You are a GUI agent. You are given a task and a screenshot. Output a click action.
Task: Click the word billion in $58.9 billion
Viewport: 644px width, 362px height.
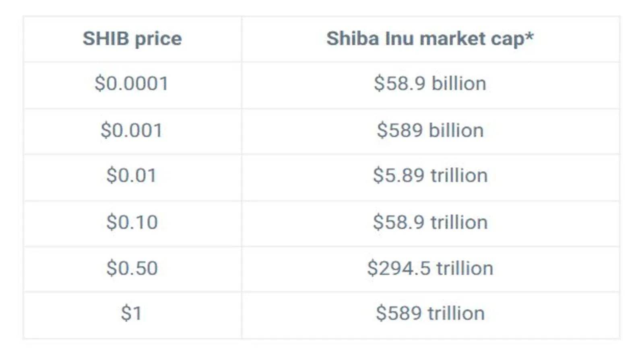click(459, 83)
